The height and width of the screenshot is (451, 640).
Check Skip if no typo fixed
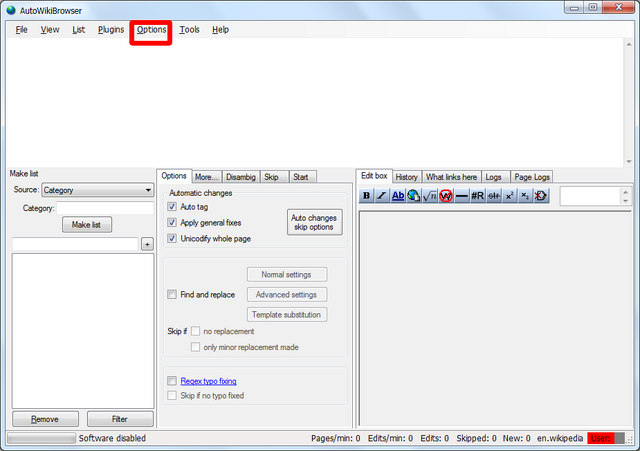coord(172,395)
